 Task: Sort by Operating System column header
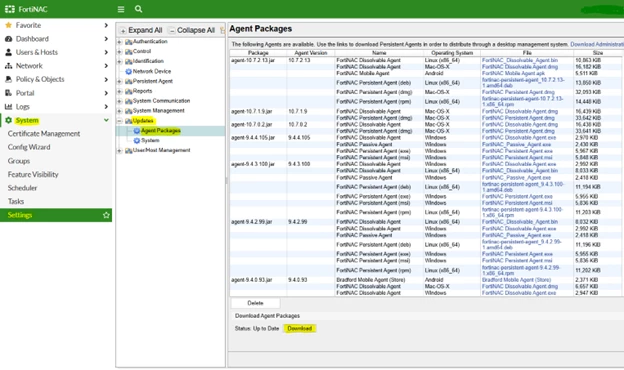click(452, 53)
